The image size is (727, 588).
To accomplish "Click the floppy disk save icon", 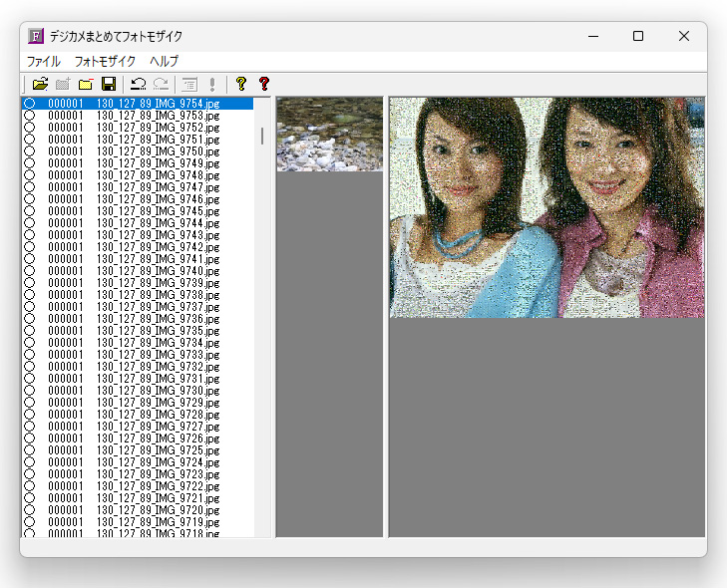I will tap(109, 84).
